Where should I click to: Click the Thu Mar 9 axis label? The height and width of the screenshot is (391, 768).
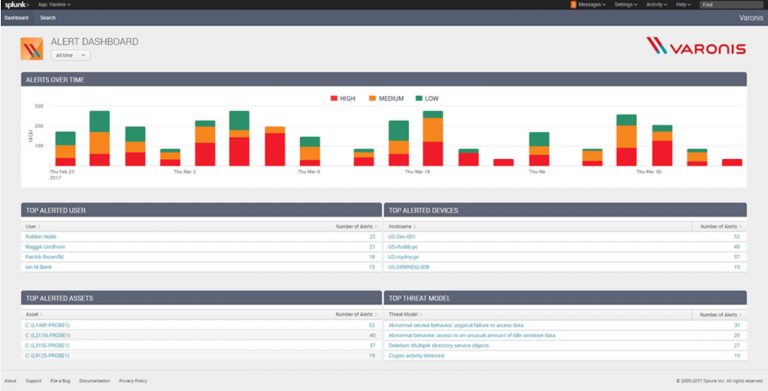[309, 172]
